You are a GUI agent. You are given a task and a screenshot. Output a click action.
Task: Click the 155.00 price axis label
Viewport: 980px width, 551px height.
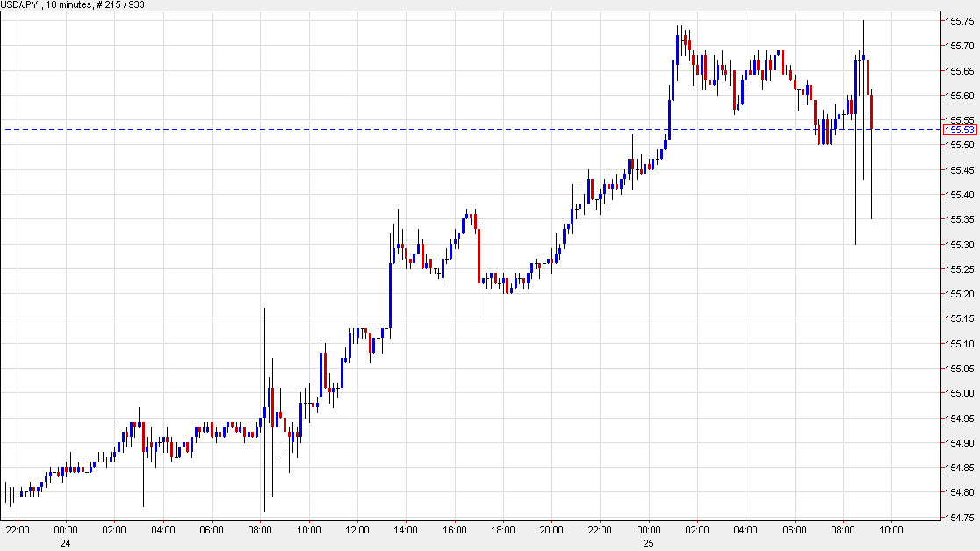[x=960, y=393]
